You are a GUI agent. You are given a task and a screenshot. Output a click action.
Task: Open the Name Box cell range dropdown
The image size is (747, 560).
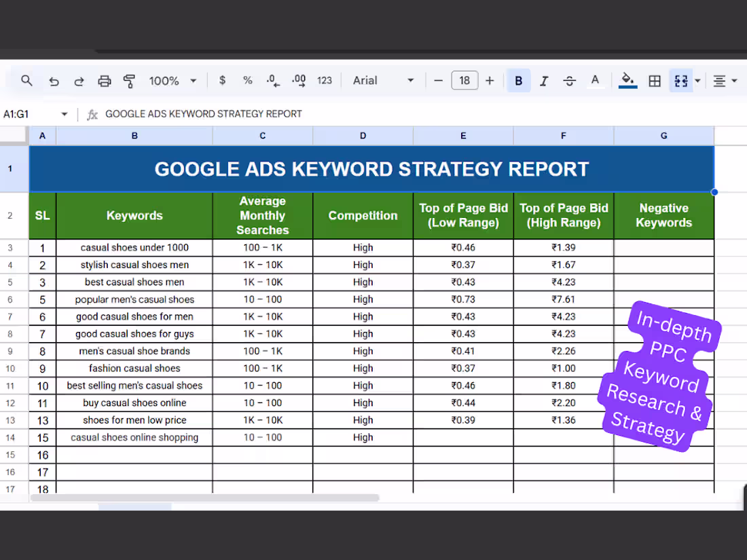[65, 114]
